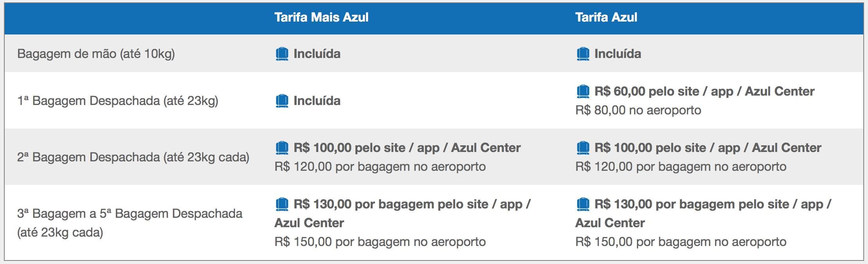Select the Tarifa Mais Azul column header
The height and width of the screenshot is (264, 868).
tap(321, 17)
